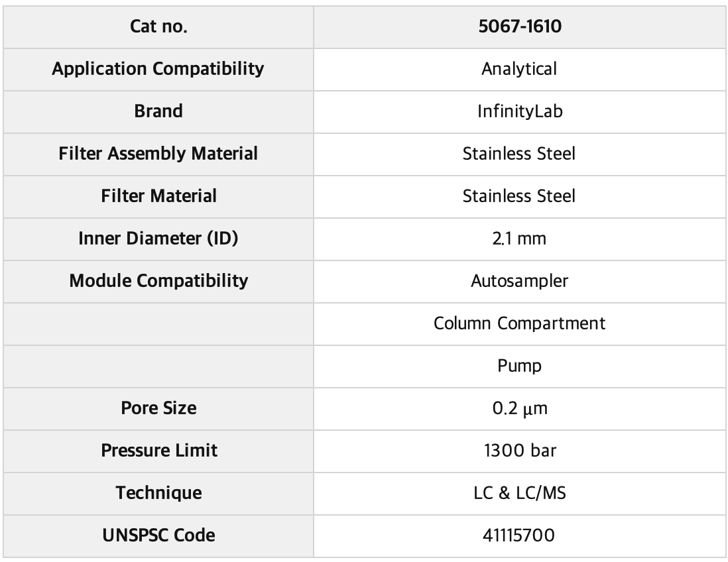Image resolution: width=728 pixels, height=562 pixels.
Task: Select the Column Compartment value
Action: click(x=519, y=323)
